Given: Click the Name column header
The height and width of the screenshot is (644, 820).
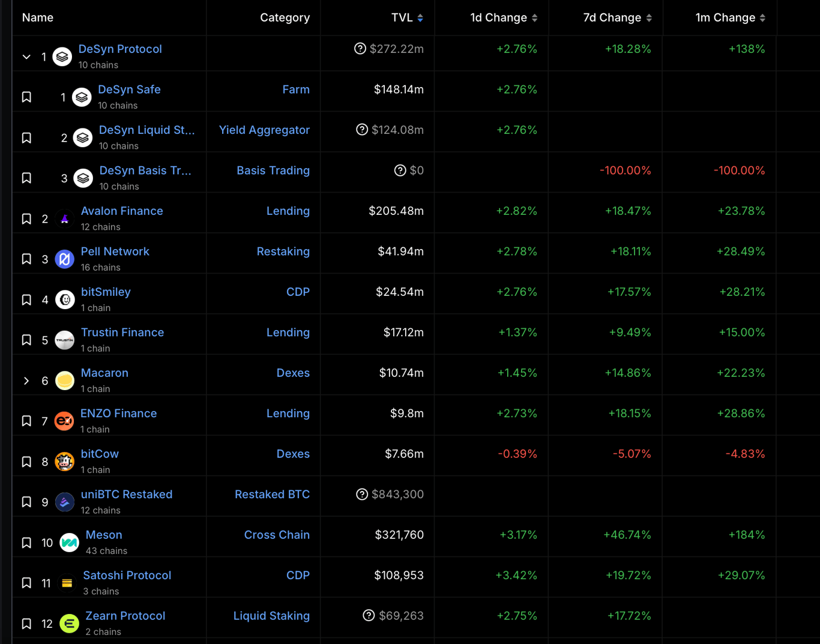Looking at the screenshot, I should [38, 18].
